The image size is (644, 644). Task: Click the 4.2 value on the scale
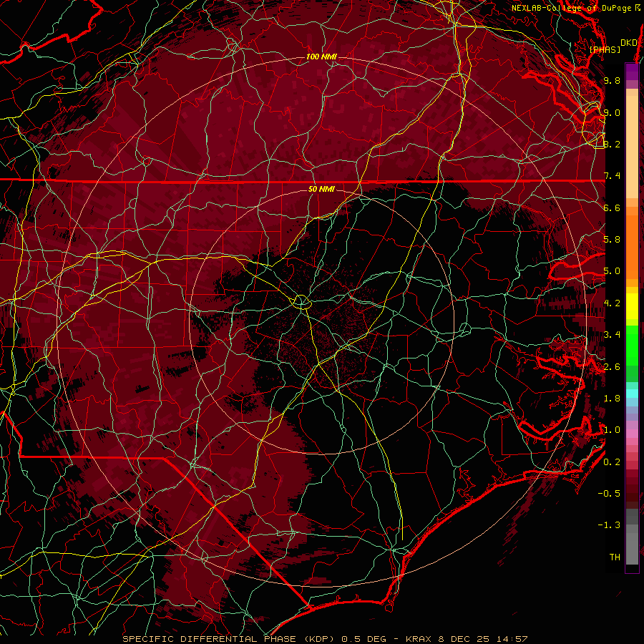tap(612, 303)
